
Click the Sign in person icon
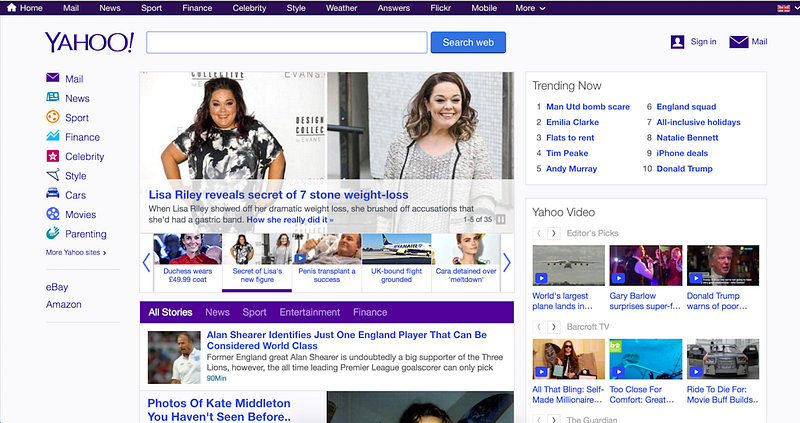tap(678, 42)
